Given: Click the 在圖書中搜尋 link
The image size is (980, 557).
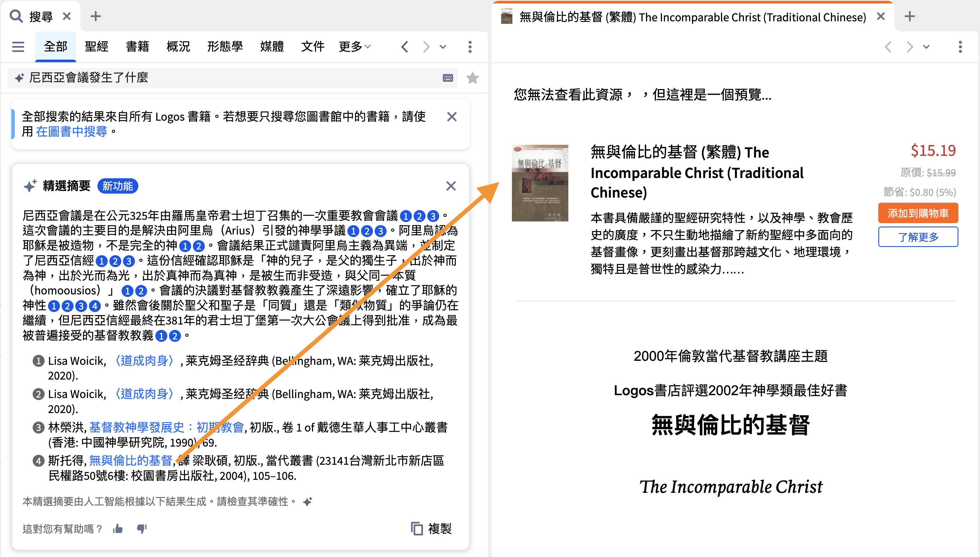Looking at the screenshot, I should pos(72,132).
